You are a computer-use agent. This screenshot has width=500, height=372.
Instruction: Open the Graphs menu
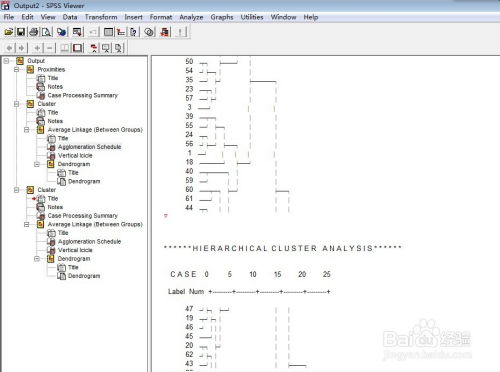[222, 17]
